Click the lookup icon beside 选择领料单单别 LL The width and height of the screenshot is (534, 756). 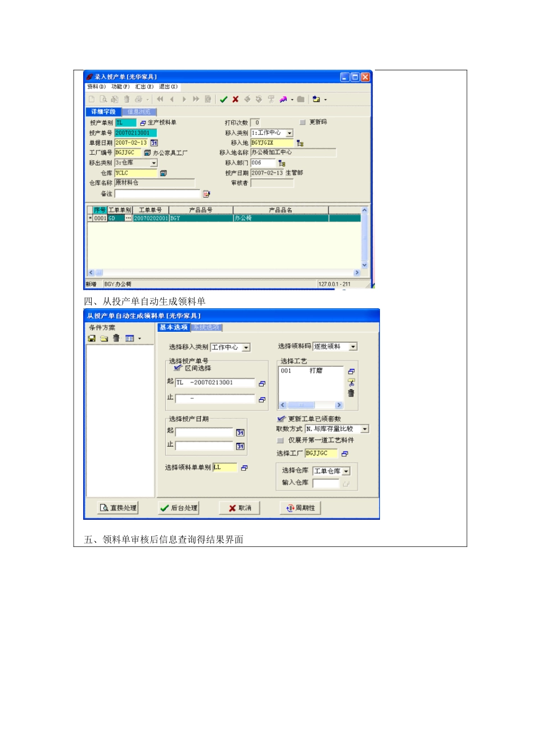point(244,468)
